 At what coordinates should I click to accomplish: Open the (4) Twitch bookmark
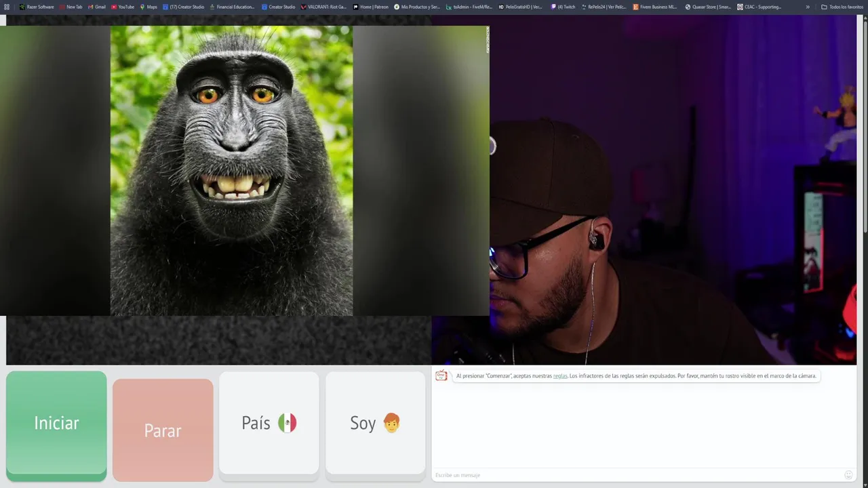pyautogui.click(x=563, y=7)
